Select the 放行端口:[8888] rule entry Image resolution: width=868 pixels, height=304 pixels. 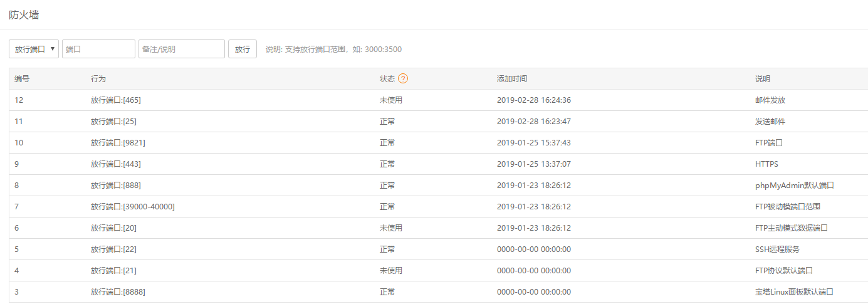pyautogui.click(x=118, y=292)
